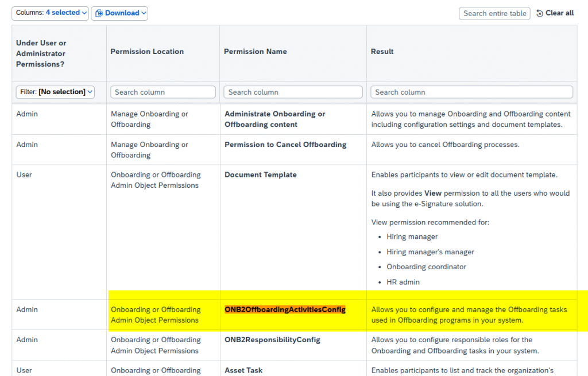Sort by Permission Location column header
The image size is (588, 376).
147,52
